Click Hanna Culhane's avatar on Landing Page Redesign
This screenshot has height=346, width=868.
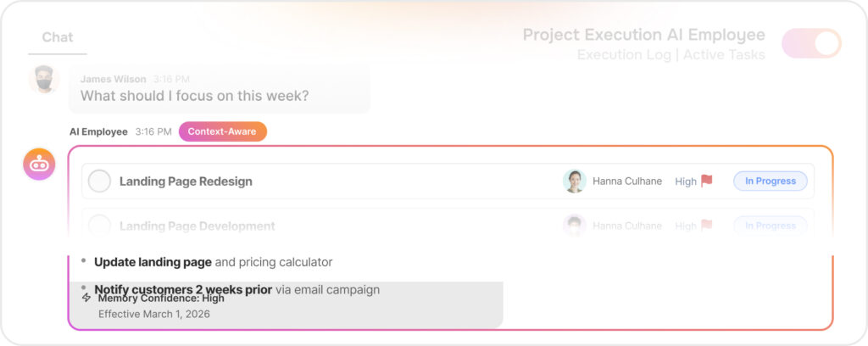pyautogui.click(x=575, y=181)
